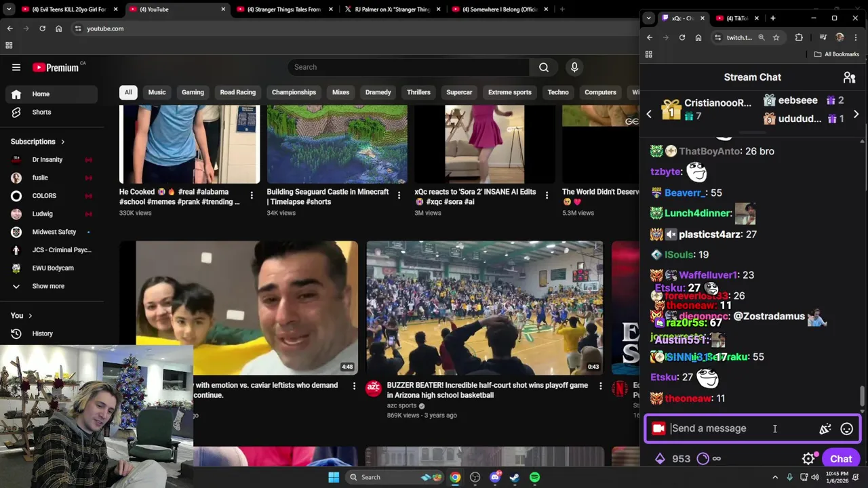
Task: Click home button in YouTube browser window
Action: 58,28
